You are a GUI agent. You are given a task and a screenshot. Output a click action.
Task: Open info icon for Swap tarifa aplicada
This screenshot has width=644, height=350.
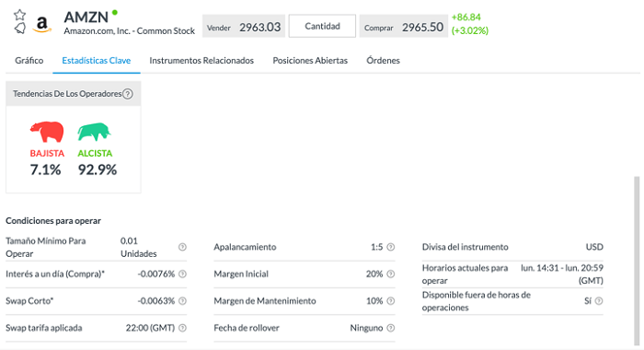tap(182, 328)
